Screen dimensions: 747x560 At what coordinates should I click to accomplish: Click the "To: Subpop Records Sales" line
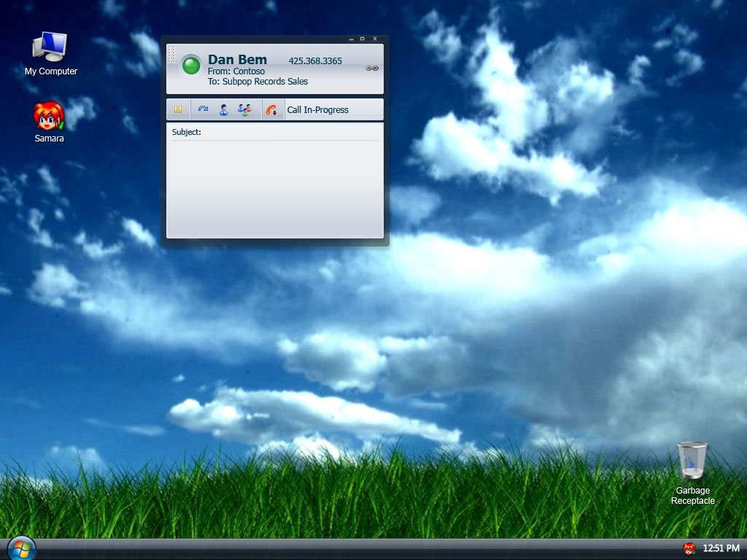point(258,82)
